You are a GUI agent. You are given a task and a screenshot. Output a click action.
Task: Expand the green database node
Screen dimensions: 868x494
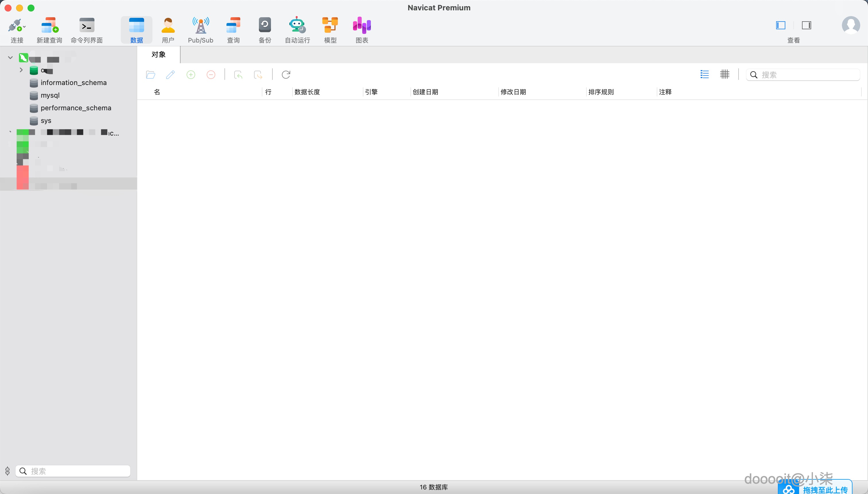tap(21, 70)
